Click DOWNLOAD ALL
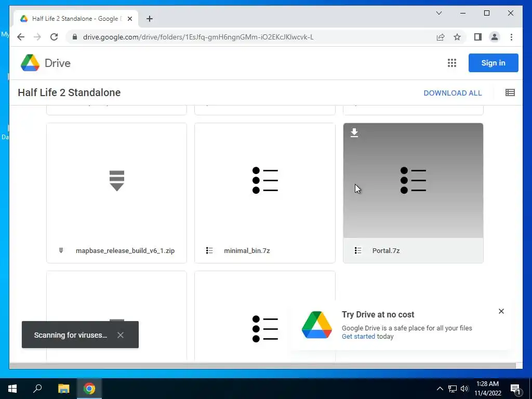 click(x=453, y=93)
